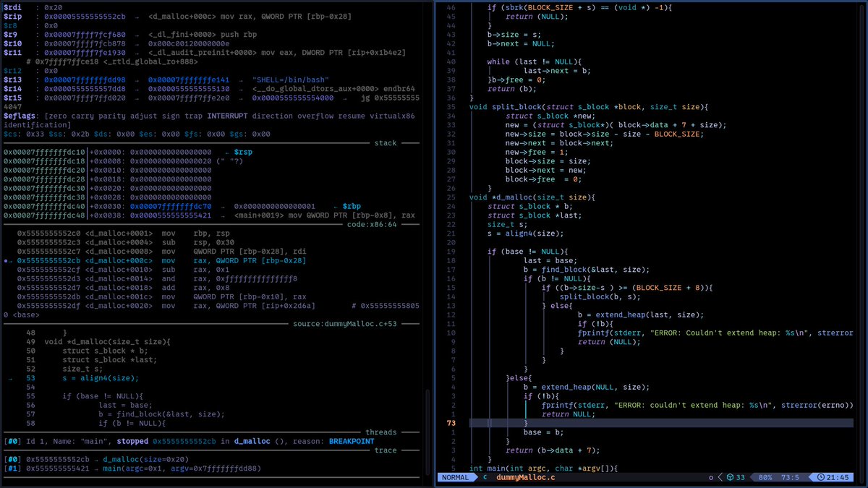This screenshot has width=868, height=488.
Task: Click the $rdi register label
Action: pyautogui.click(x=14, y=6)
